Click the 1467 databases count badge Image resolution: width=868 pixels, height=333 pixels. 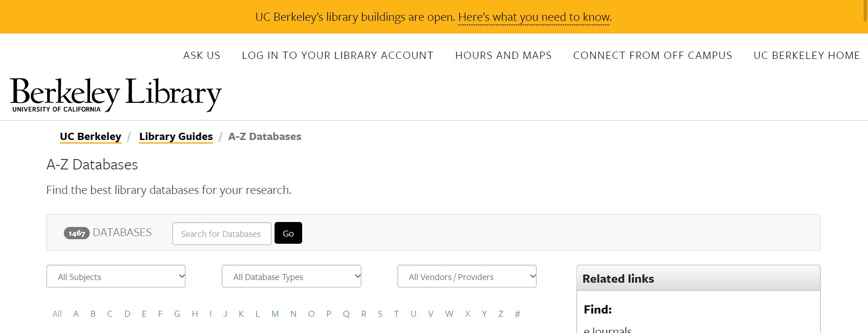point(77,233)
